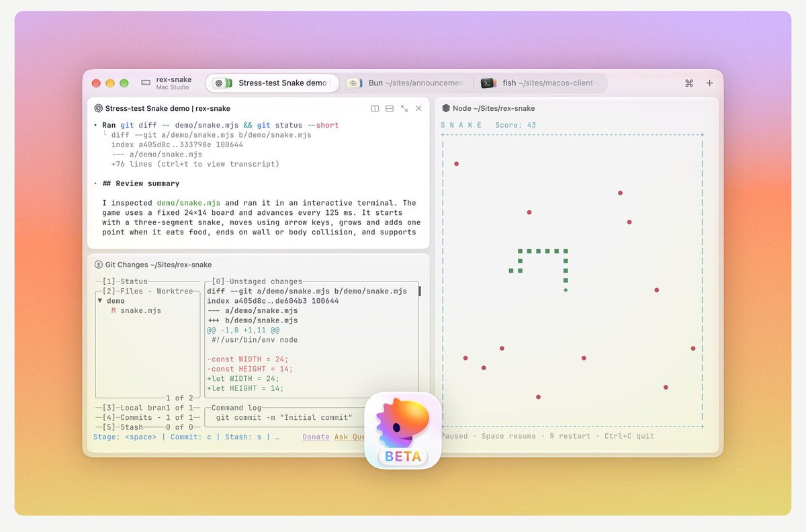Viewport: 806px width, 532px height.
Task: Click the 'Score: 43' text in Node pane
Action: (x=516, y=125)
